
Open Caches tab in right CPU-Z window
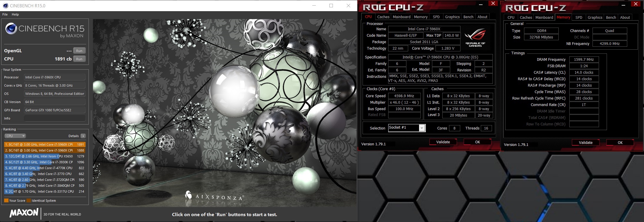click(526, 18)
